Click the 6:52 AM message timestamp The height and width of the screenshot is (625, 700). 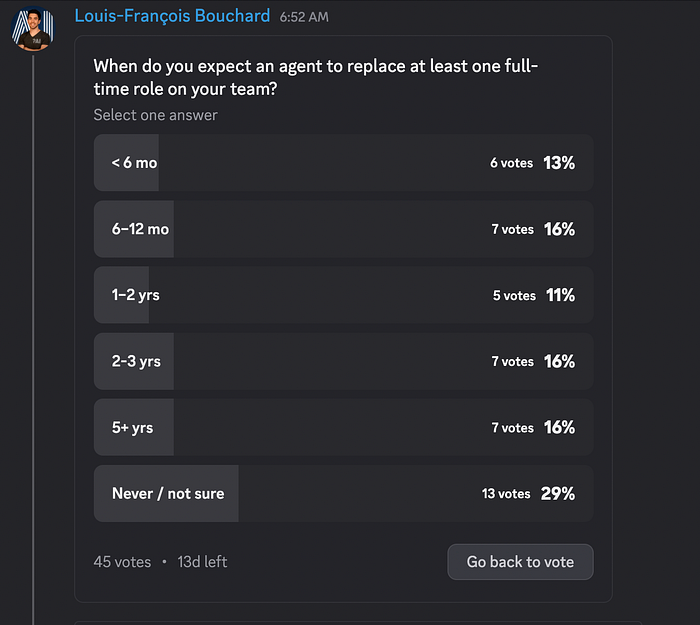pos(304,17)
